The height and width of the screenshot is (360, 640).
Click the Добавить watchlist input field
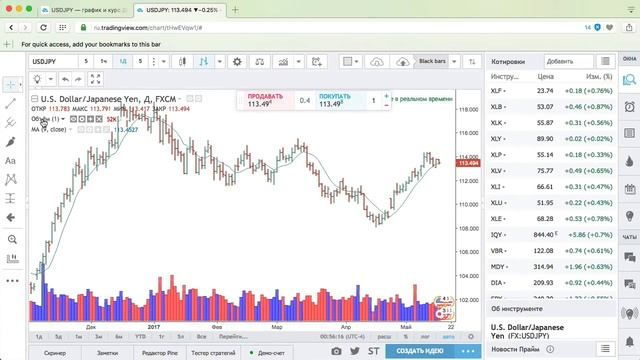569,62
